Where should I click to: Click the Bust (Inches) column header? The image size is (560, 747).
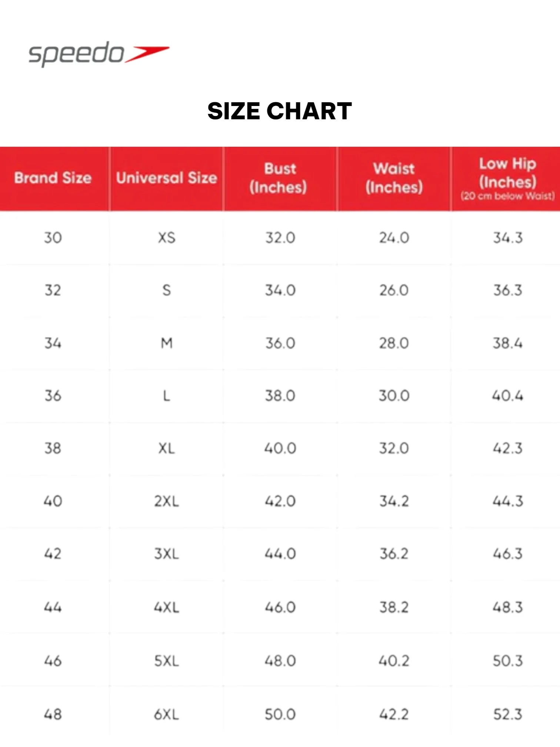[280, 178]
